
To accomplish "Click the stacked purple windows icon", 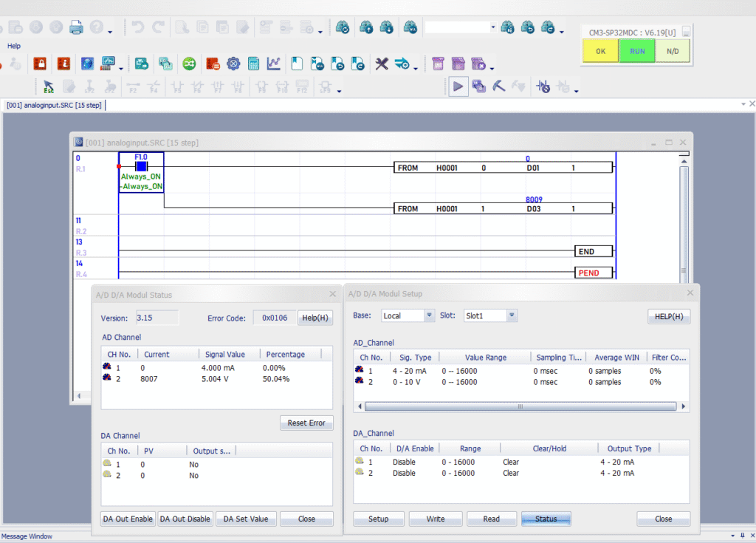I will click(458, 64).
